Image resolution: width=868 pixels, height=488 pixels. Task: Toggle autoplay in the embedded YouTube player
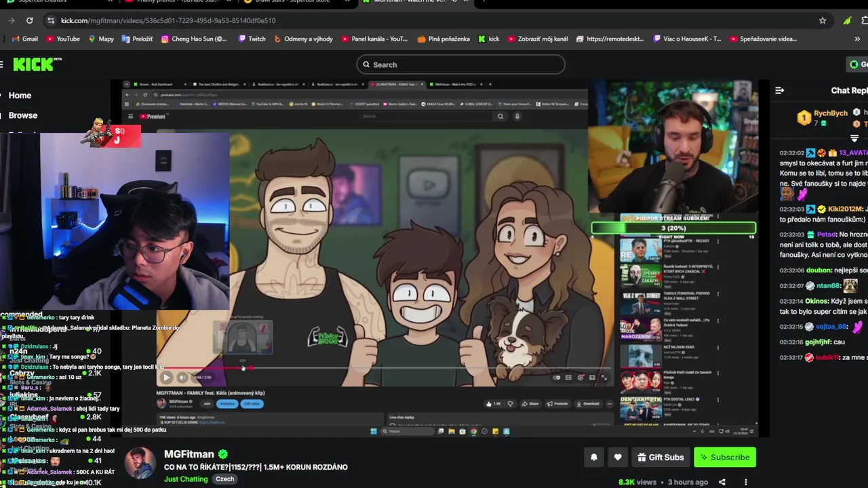[x=557, y=378]
